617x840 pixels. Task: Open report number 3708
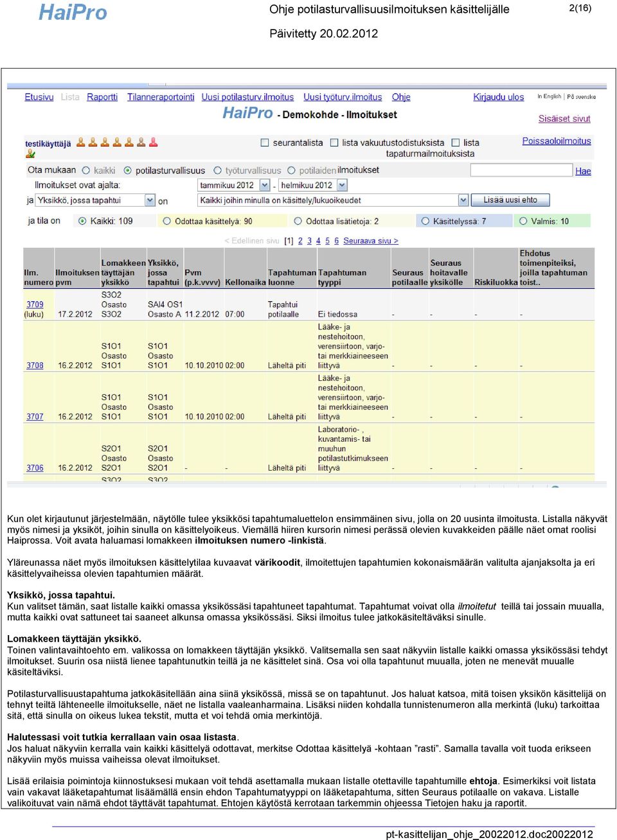(x=35, y=365)
